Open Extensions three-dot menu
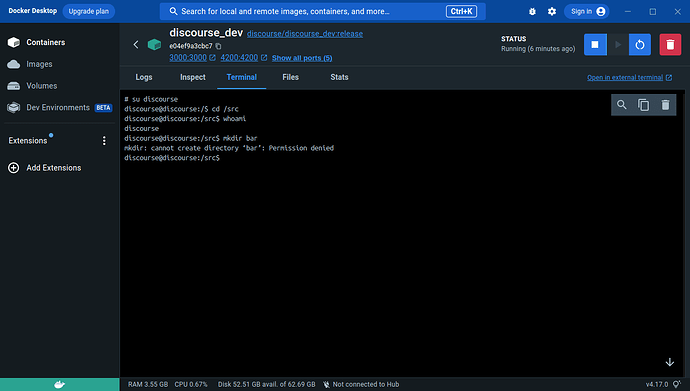The image size is (690, 391). point(104,140)
